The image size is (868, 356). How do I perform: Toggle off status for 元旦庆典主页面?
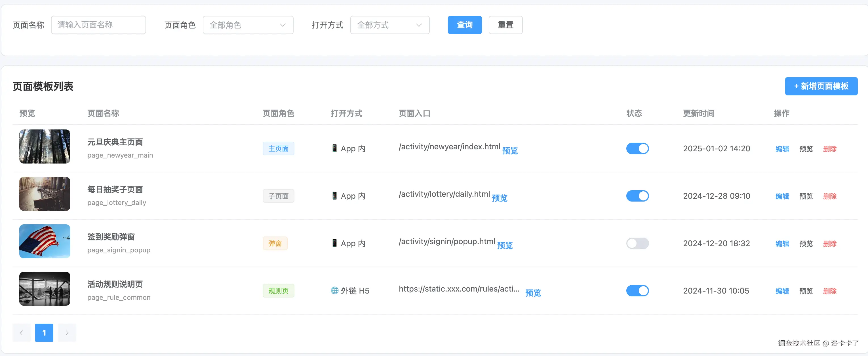(637, 149)
